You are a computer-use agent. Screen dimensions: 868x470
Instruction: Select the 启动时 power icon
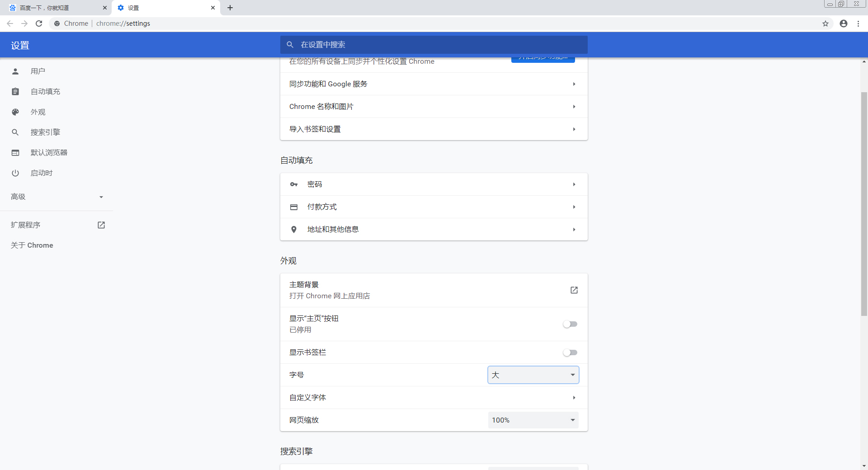pos(15,173)
